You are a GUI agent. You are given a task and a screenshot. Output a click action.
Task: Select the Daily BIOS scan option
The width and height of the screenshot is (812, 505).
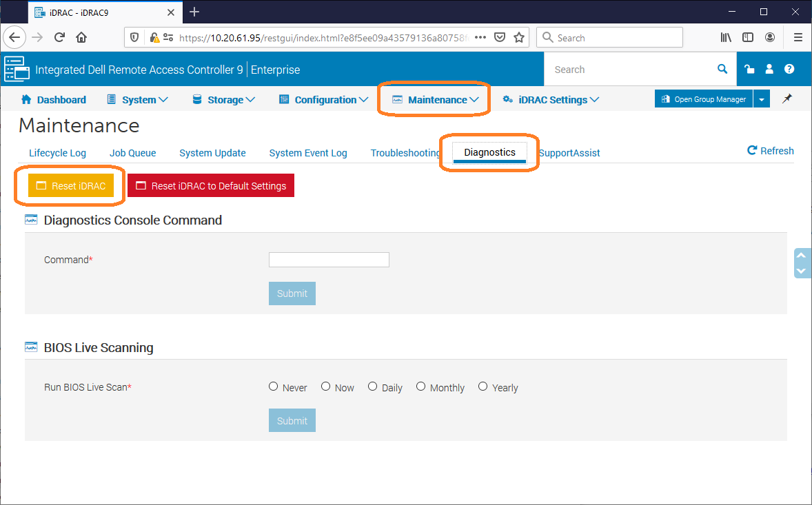(x=372, y=387)
